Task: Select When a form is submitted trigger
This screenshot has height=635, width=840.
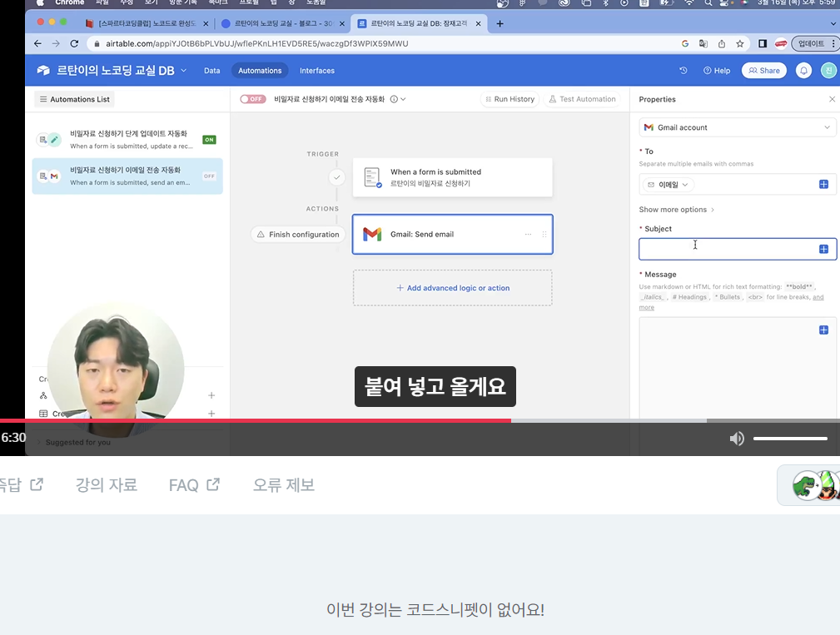Action: coord(453,177)
